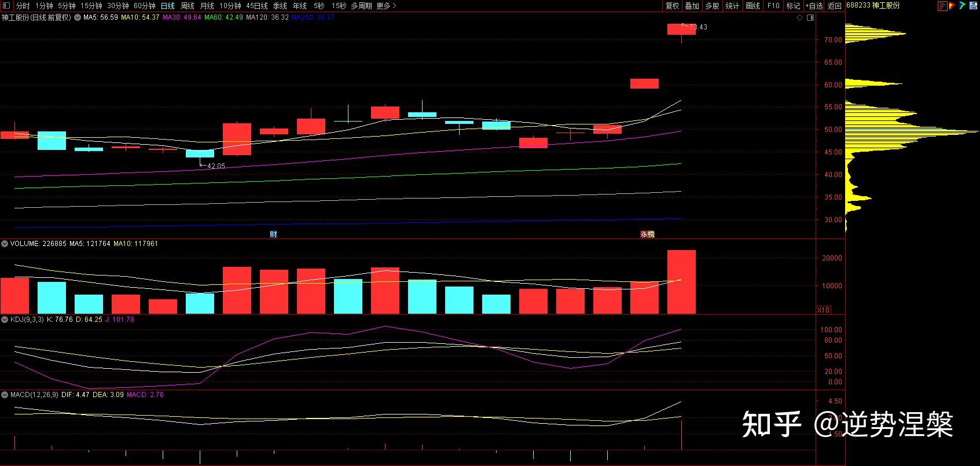Click the diamond marker icon above the chart
The height and width of the screenshot is (466, 980).
800,18
